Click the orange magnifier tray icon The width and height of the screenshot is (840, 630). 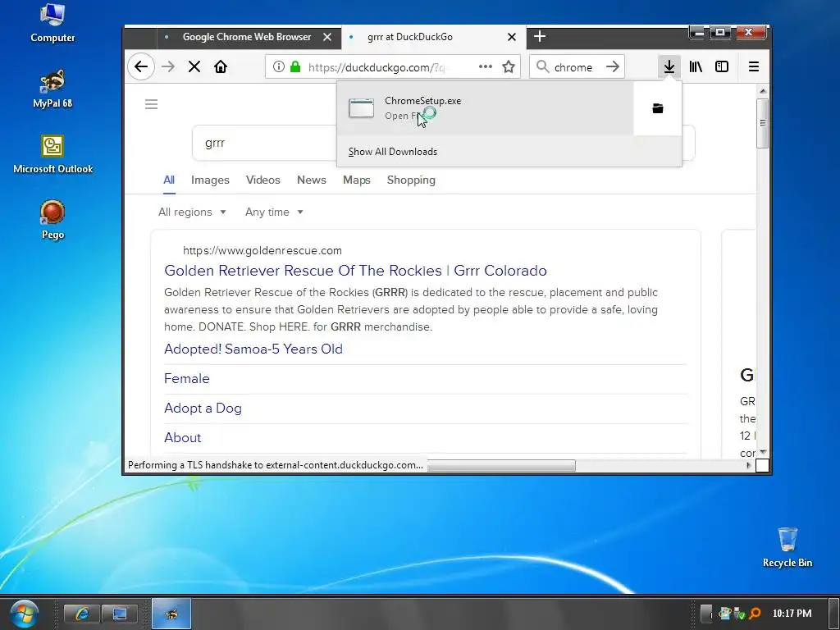click(755, 614)
